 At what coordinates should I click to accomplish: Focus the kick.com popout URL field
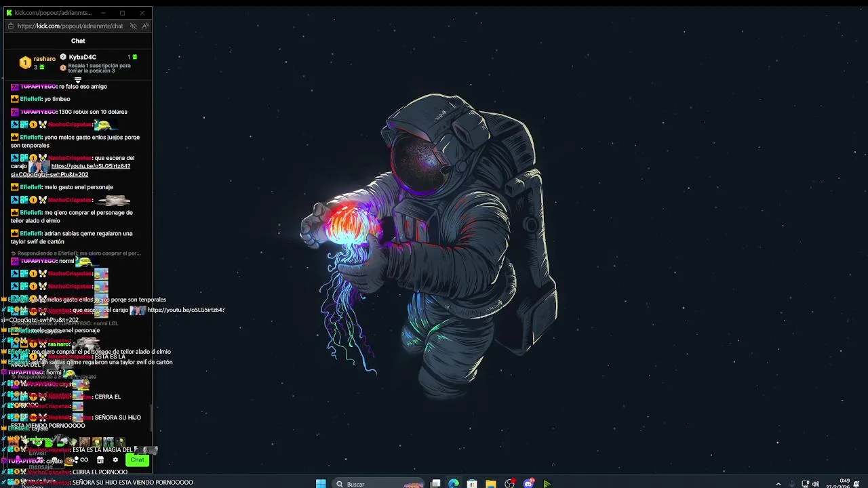[x=70, y=26]
